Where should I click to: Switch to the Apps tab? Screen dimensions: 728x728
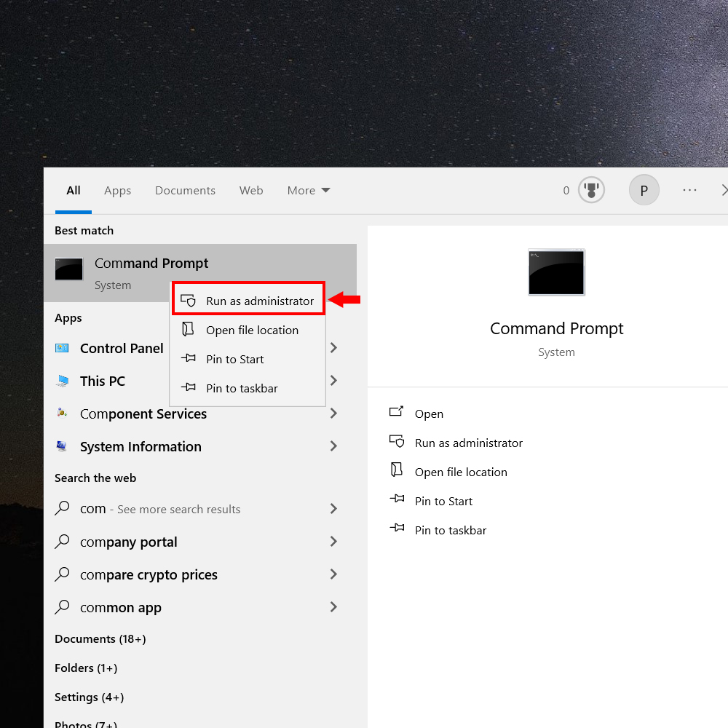117,191
